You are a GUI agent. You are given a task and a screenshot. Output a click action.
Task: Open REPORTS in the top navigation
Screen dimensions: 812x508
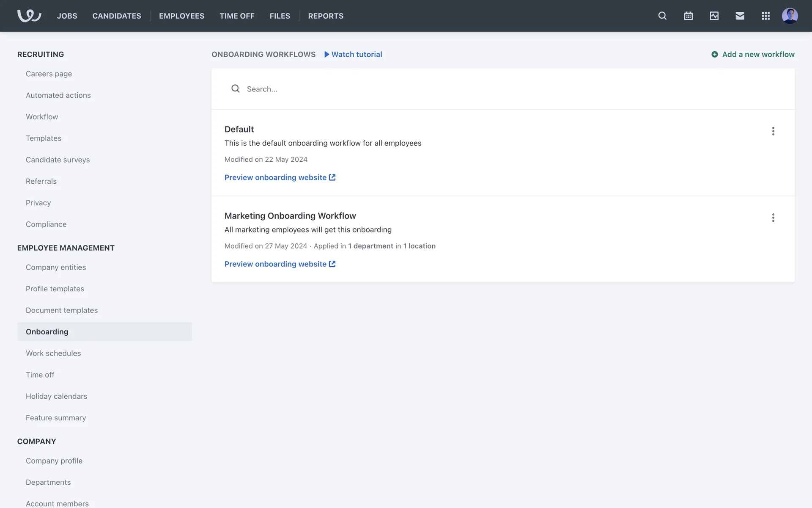point(326,16)
